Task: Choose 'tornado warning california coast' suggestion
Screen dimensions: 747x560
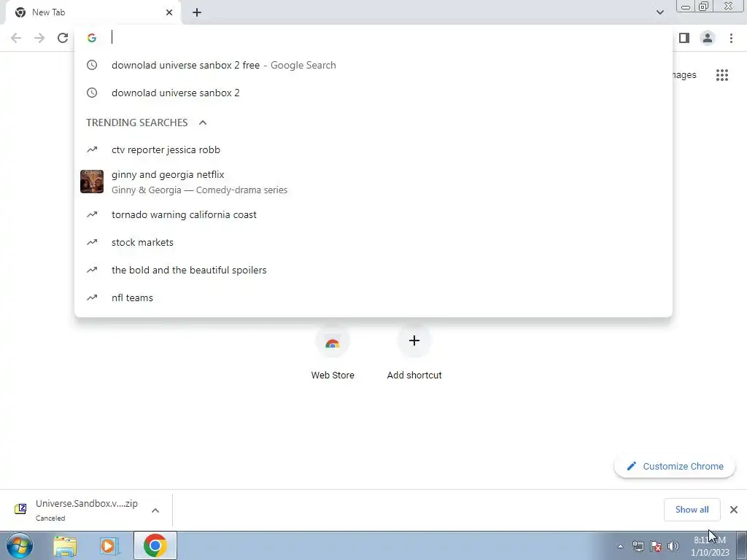Action: point(373,215)
